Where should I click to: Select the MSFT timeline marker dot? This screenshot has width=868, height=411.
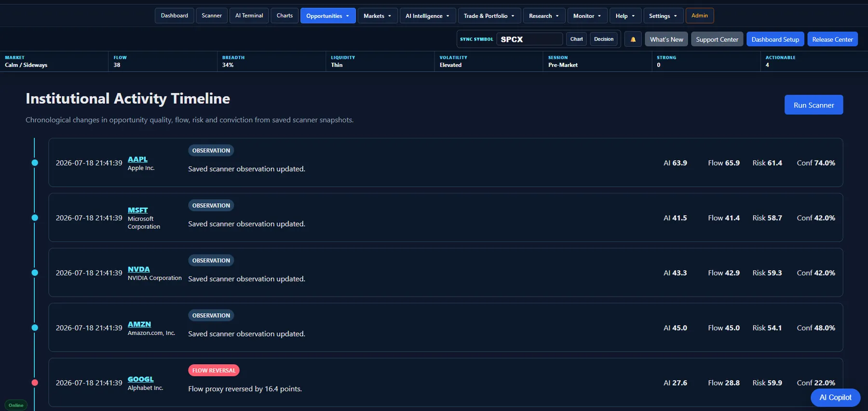coord(35,218)
